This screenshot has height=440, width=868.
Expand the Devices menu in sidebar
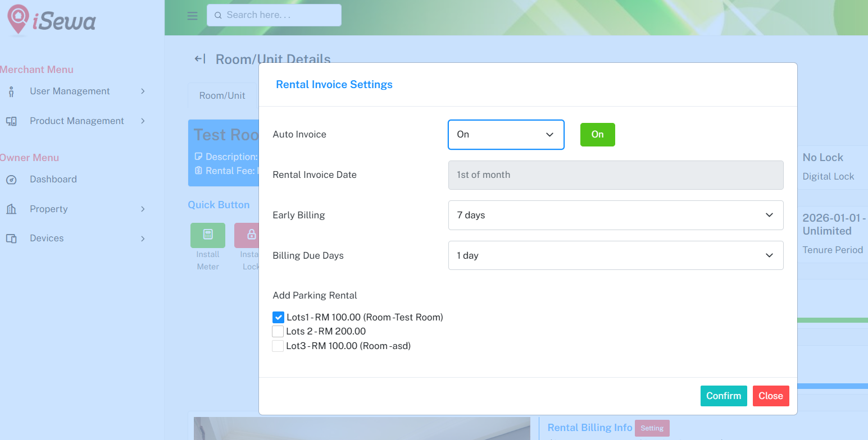76,239
